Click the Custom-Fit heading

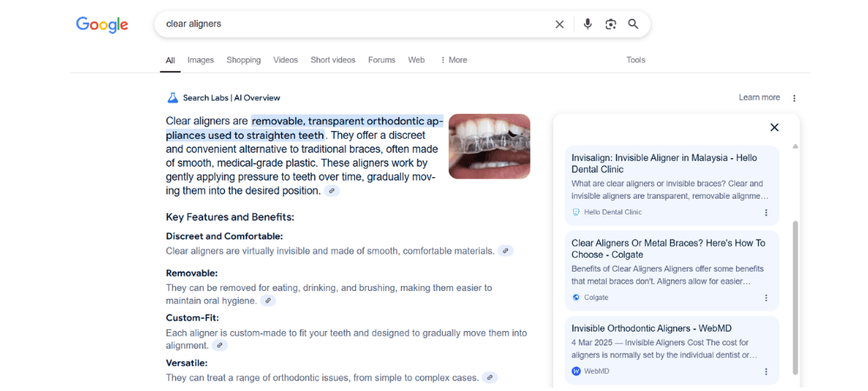192,318
